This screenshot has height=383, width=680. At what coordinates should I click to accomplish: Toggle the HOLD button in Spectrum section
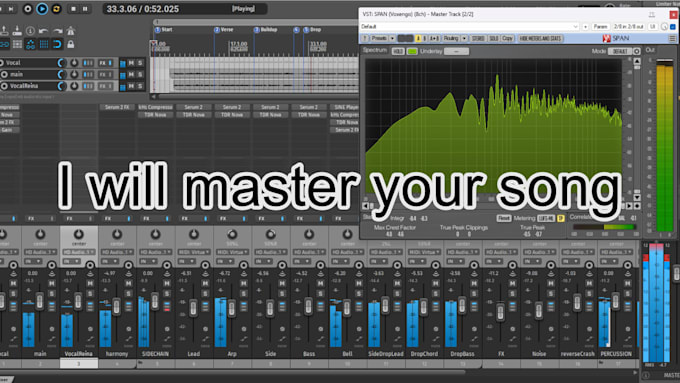point(398,51)
